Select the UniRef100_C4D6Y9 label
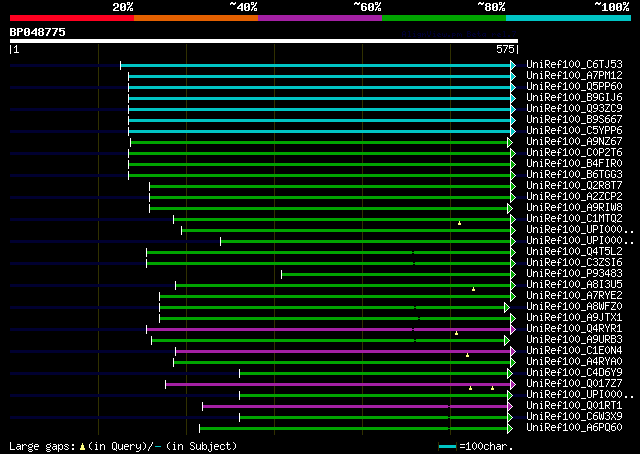This screenshot has height=454, width=640. click(574, 372)
